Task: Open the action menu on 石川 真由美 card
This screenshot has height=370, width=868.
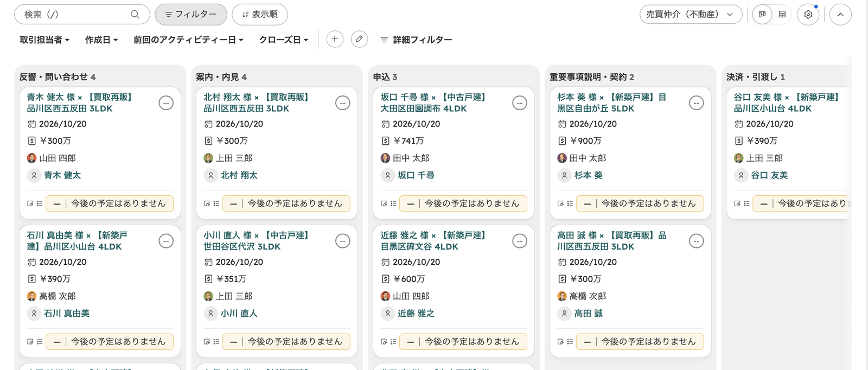Action: click(166, 241)
